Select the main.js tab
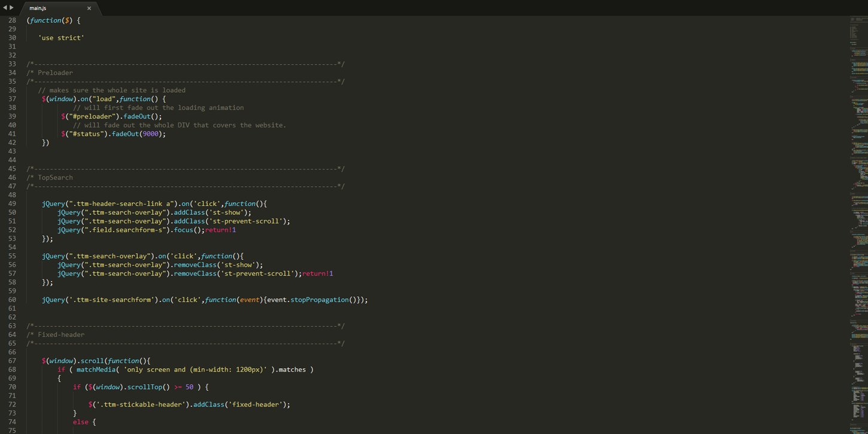This screenshot has height=434, width=868. [60, 8]
